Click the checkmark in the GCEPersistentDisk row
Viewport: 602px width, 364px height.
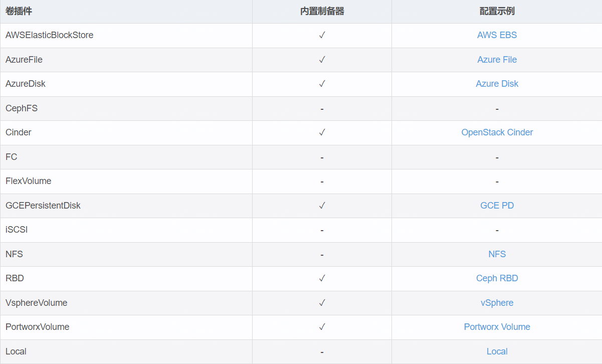[322, 206]
